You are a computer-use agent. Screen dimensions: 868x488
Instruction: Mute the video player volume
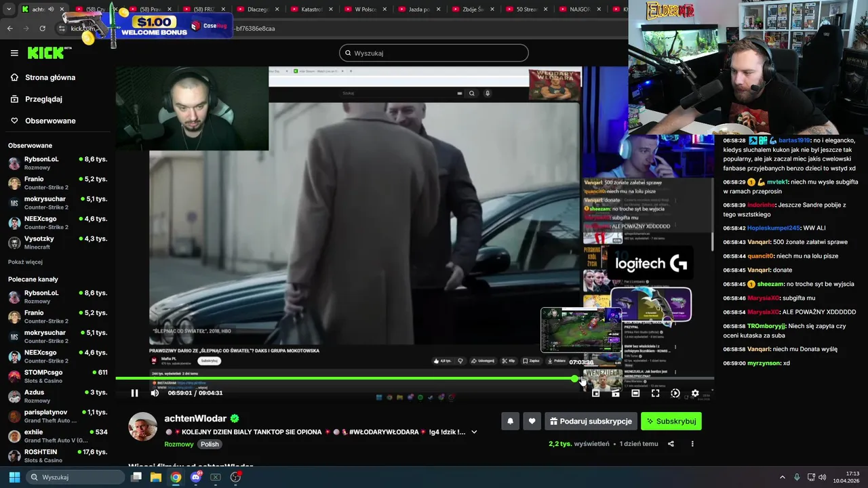[155, 393]
